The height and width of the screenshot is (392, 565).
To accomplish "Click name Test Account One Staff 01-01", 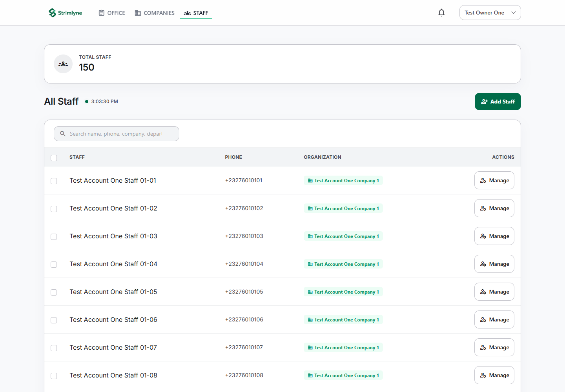I will pyautogui.click(x=113, y=180).
